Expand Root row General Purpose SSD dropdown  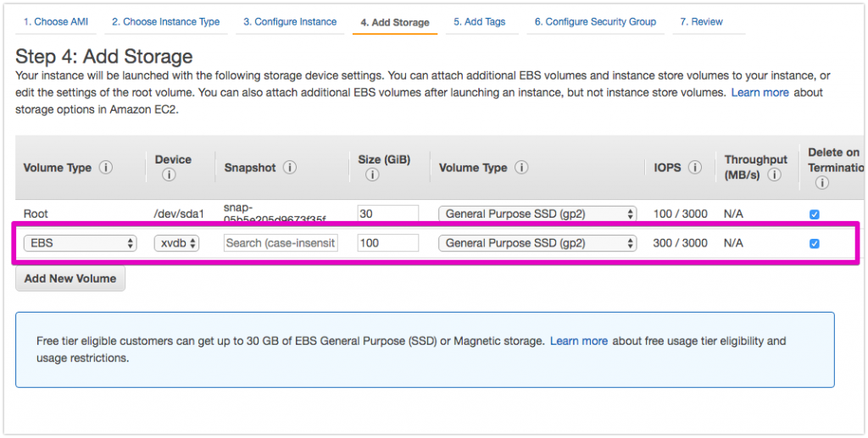tap(537, 214)
